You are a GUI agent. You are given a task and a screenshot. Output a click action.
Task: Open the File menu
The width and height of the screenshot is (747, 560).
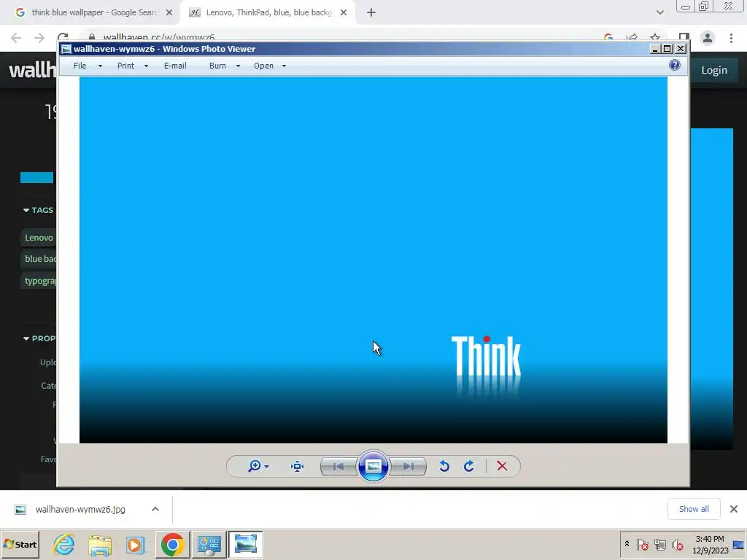80,66
